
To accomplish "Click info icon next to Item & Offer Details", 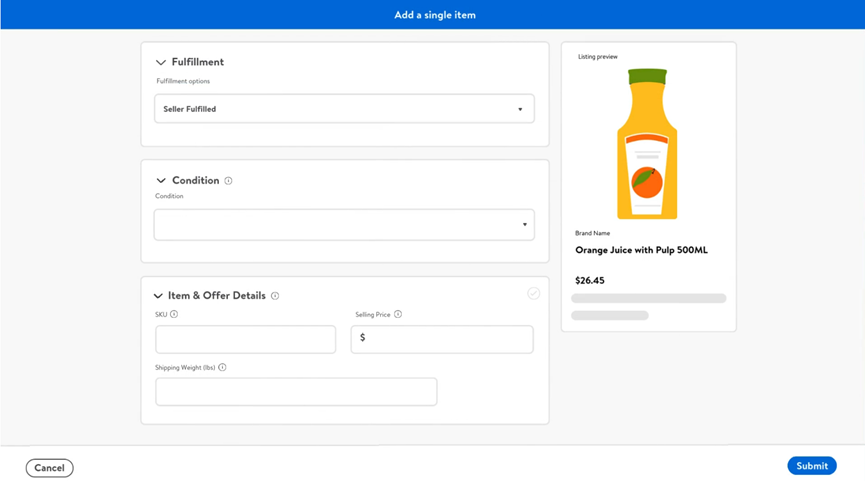I will (275, 296).
